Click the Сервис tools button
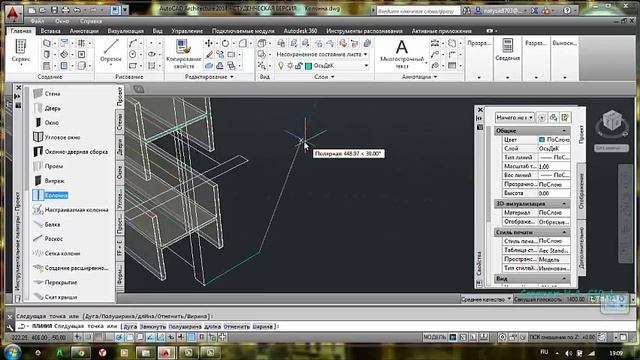The image size is (640, 360). coord(21,52)
